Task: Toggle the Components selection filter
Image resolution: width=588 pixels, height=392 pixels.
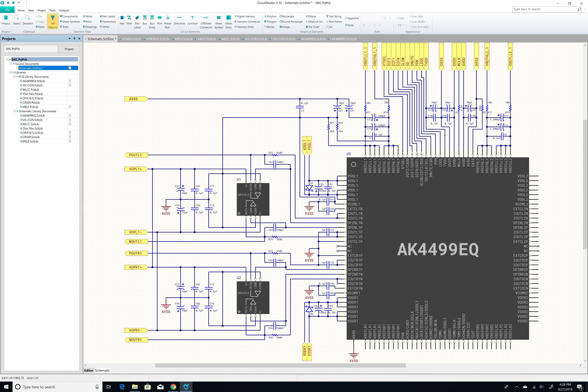Action: click(x=69, y=17)
